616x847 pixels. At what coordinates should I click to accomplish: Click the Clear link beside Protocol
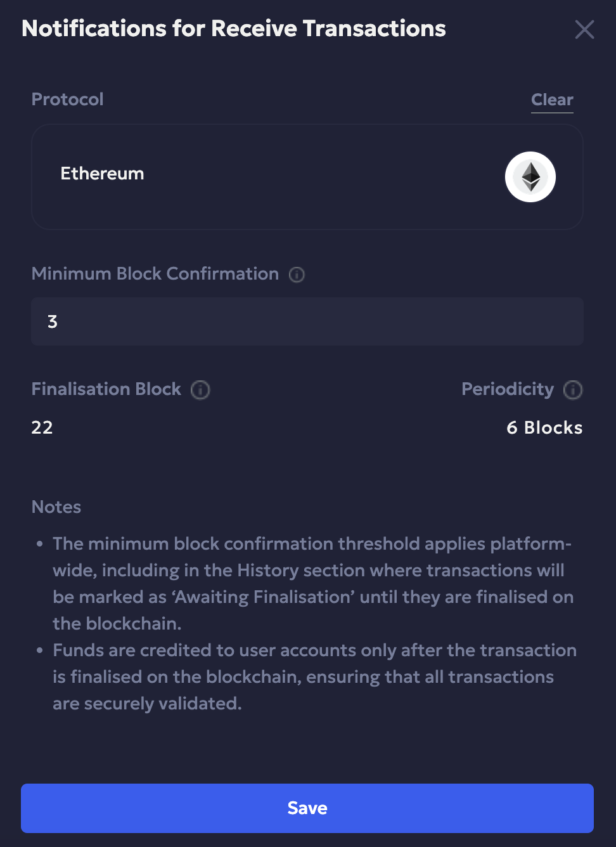[552, 100]
